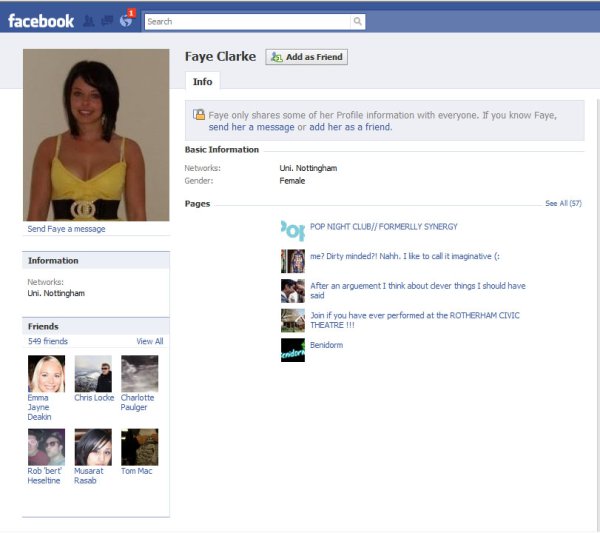Screen dimensions: 600x533
Task: Open the messages icon in header
Action: [106, 21]
